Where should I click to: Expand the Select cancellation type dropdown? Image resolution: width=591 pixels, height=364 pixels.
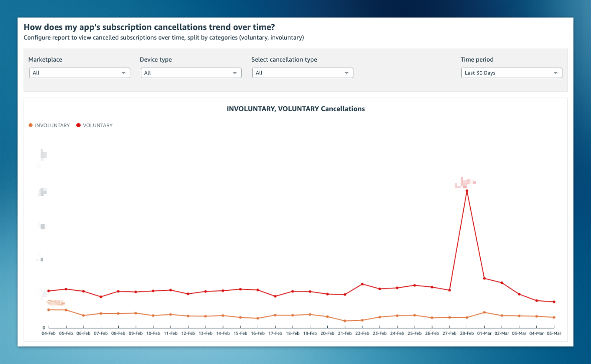tap(302, 73)
